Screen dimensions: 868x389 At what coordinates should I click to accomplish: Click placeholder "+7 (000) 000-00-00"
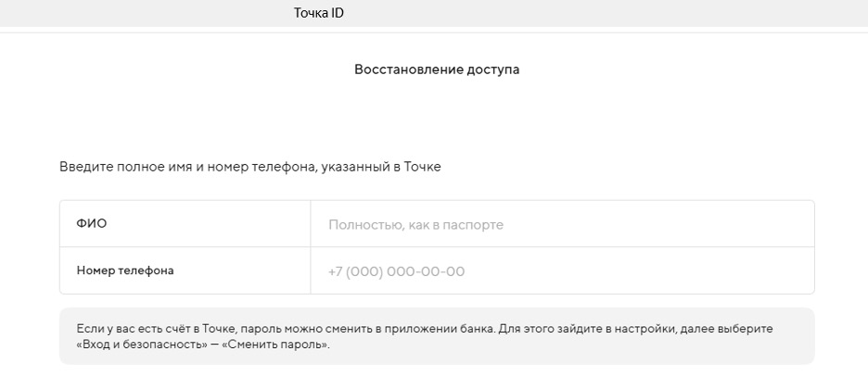396,272
